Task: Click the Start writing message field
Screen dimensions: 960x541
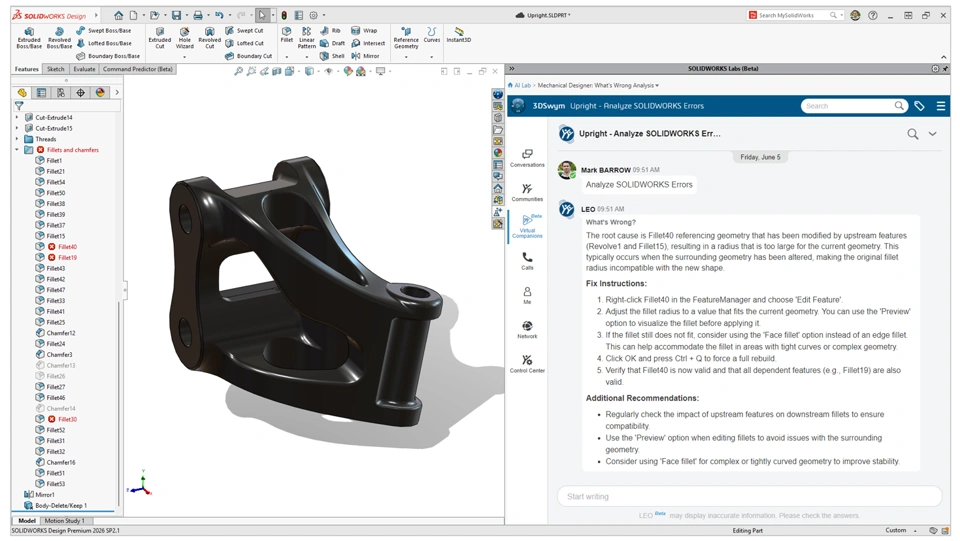Action: tap(749, 496)
